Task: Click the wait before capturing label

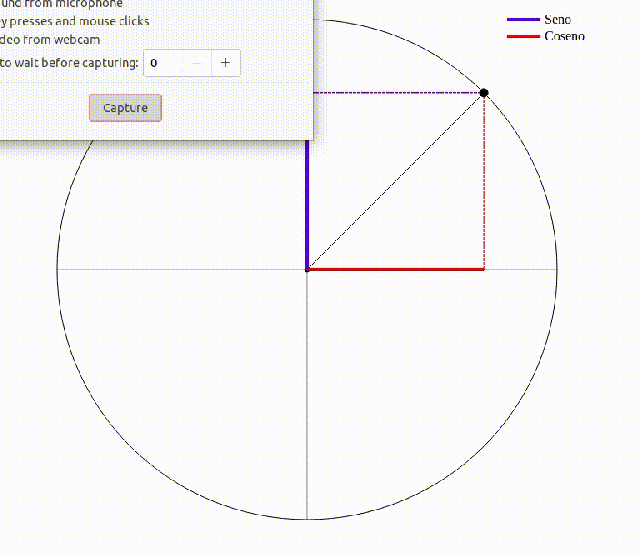Action: click(x=68, y=63)
